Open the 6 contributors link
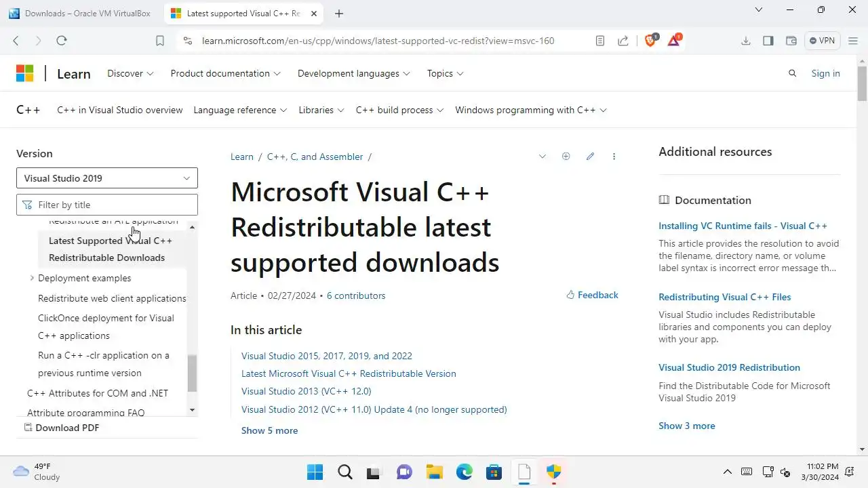The height and width of the screenshot is (488, 868). pos(356,296)
